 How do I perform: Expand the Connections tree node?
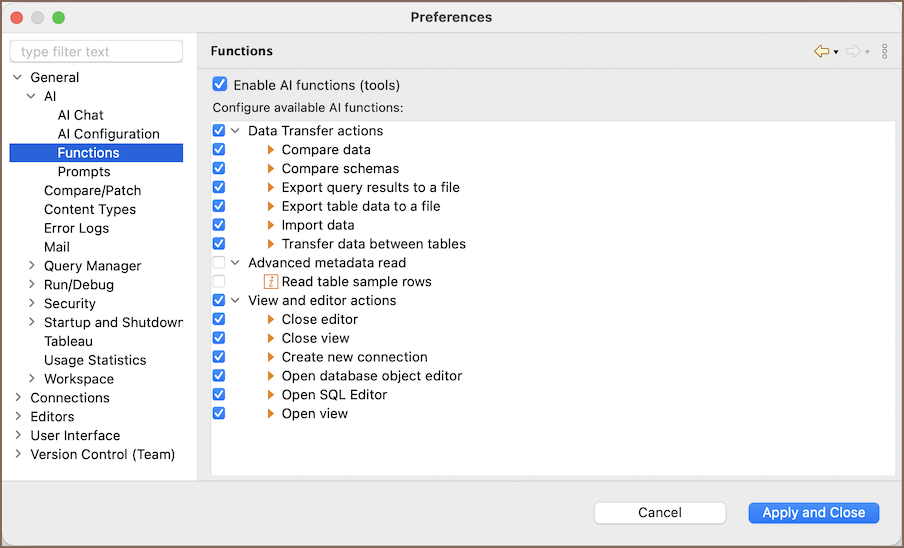point(17,398)
